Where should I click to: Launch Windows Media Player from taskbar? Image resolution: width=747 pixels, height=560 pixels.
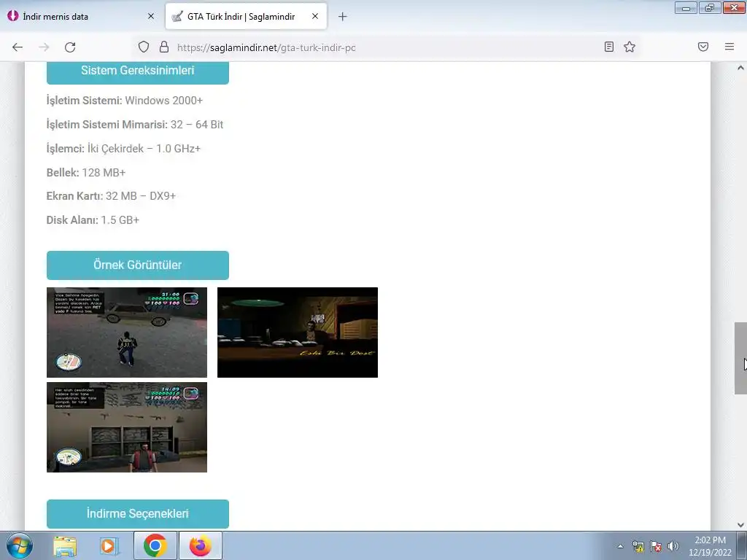tap(109, 545)
